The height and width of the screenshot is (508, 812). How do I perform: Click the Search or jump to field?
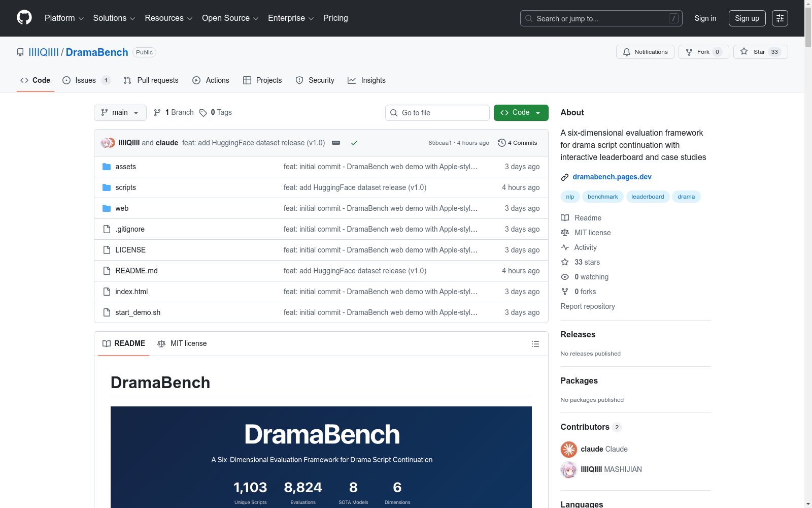pyautogui.click(x=601, y=18)
